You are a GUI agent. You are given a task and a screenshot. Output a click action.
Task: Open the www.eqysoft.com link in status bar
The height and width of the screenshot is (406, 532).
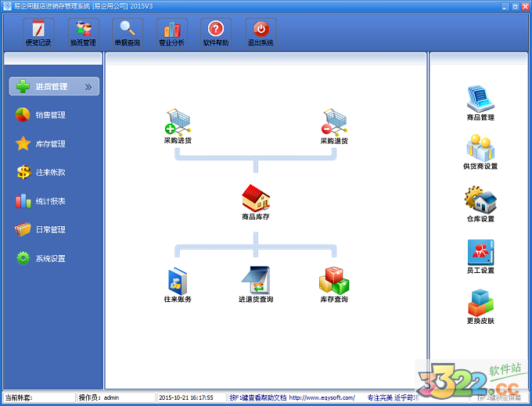tap(322, 397)
